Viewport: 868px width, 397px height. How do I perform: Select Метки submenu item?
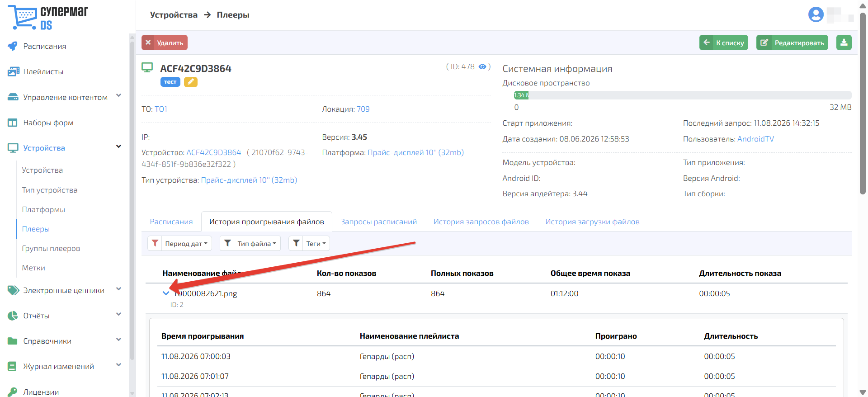[33, 268]
